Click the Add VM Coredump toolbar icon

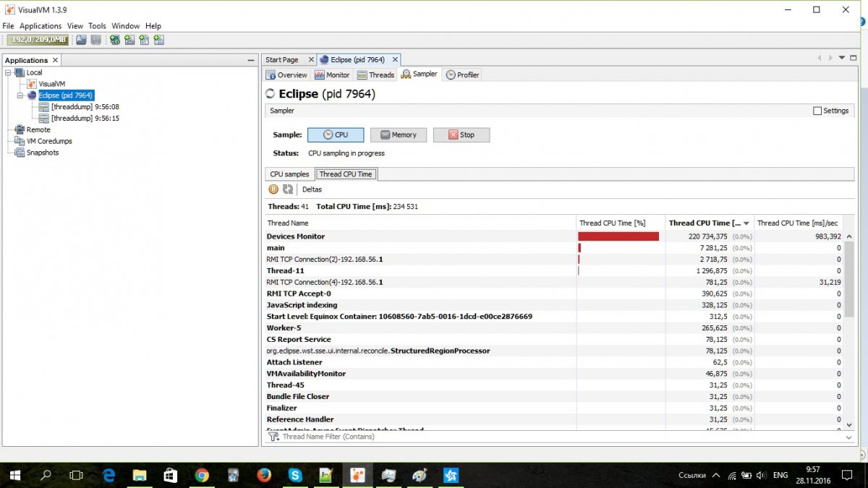(x=144, y=40)
